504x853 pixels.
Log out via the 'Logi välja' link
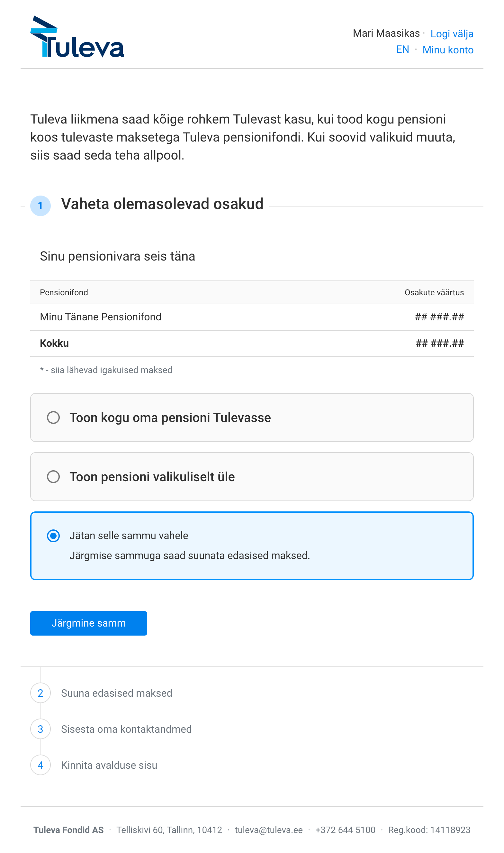[x=452, y=34]
